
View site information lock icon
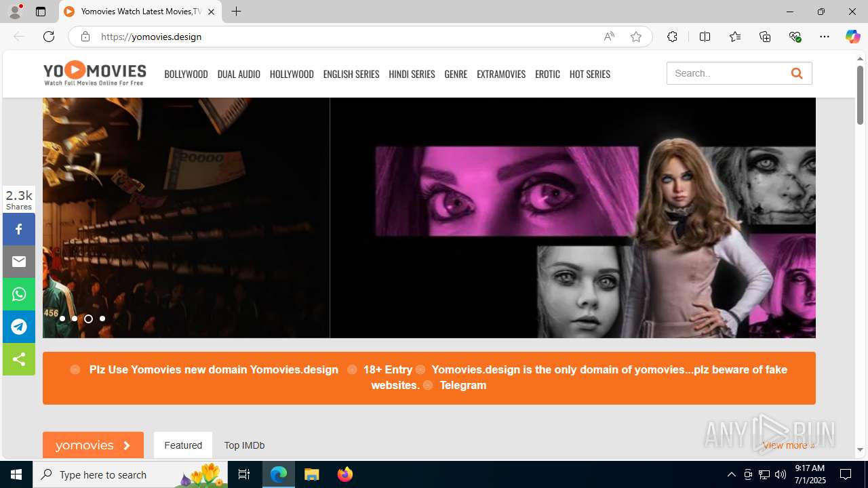point(85,37)
